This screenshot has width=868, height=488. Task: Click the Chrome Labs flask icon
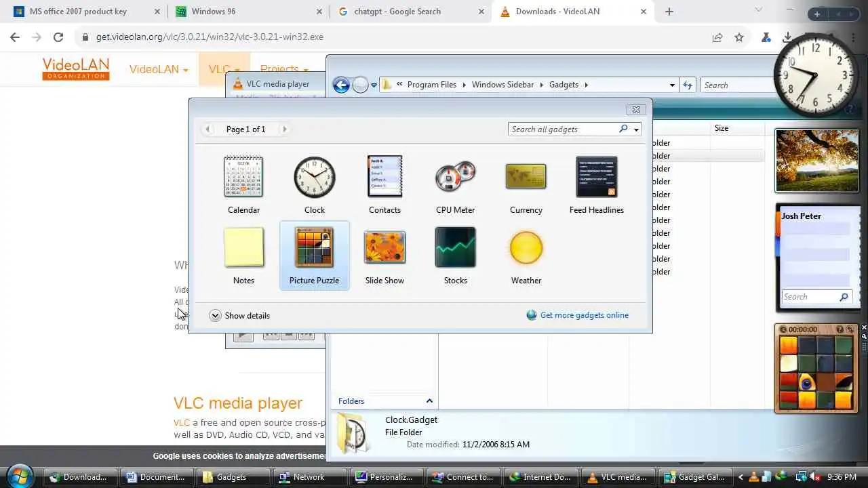pyautogui.click(x=766, y=37)
